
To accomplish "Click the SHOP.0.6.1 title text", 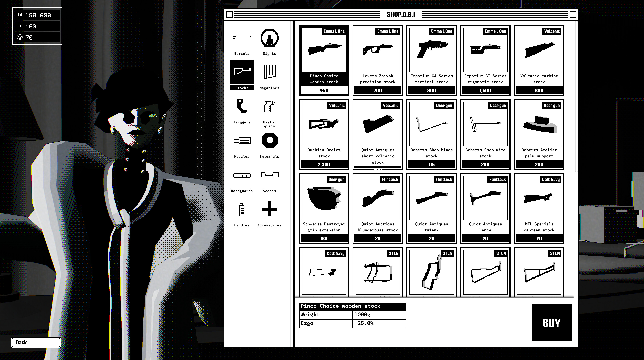I will coord(401,14).
